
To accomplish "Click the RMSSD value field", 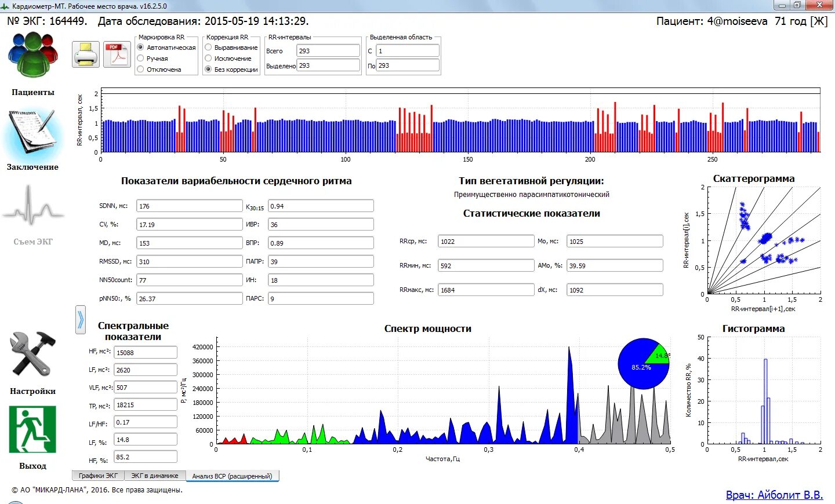I will (x=190, y=262).
